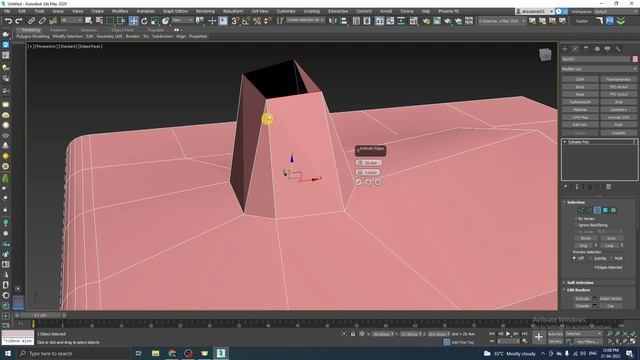The image size is (640, 360).
Task: Click the Shrink selection button
Action: 586,238
